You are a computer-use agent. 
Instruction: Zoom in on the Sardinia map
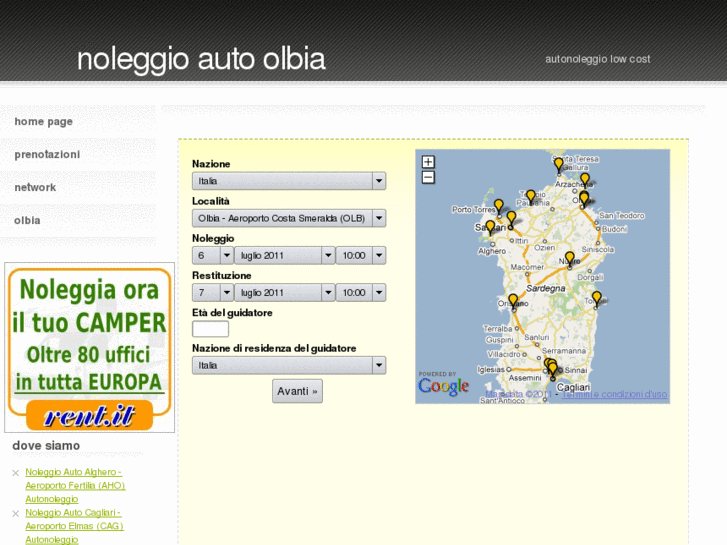tap(428, 162)
